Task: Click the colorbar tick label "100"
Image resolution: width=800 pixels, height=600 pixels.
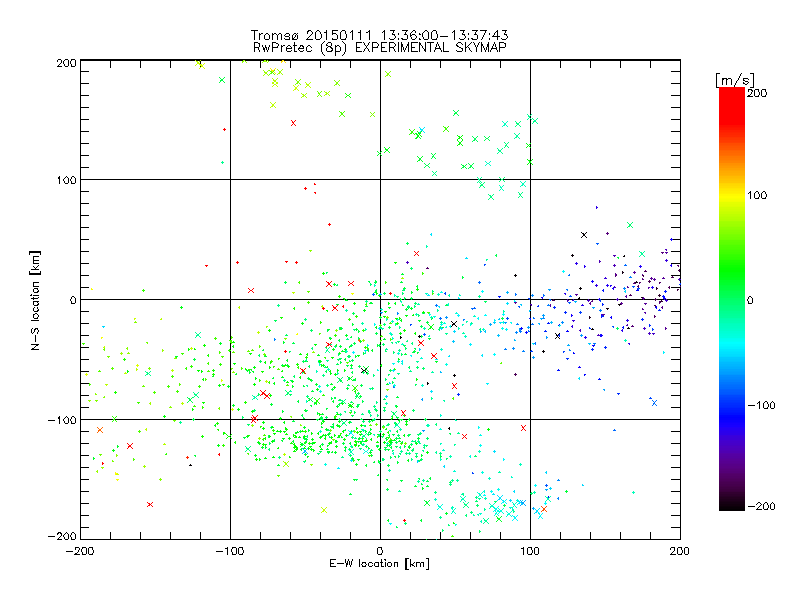Action: (757, 195)
